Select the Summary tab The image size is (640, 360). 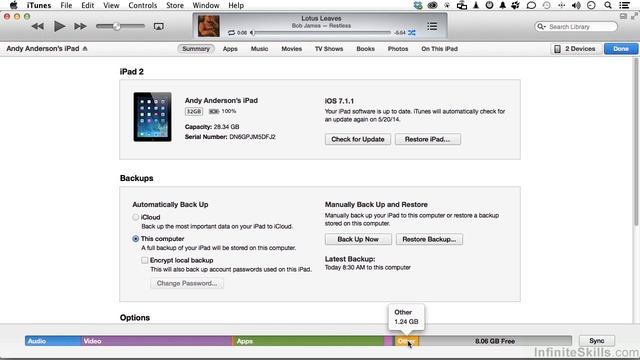196,49
